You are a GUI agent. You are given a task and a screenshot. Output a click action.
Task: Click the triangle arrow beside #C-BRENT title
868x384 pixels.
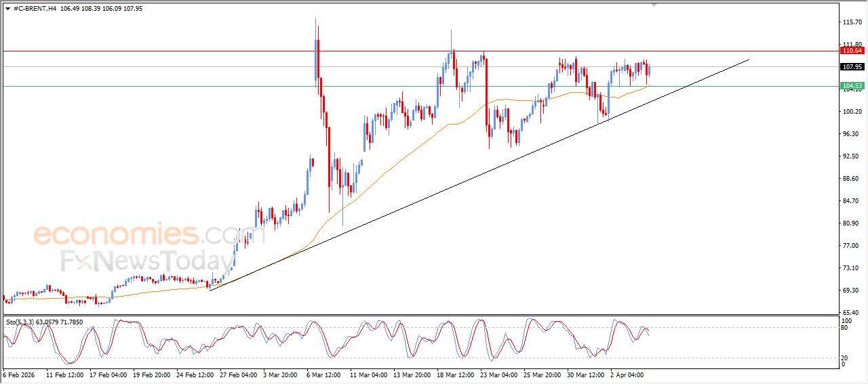click(7, 9)
